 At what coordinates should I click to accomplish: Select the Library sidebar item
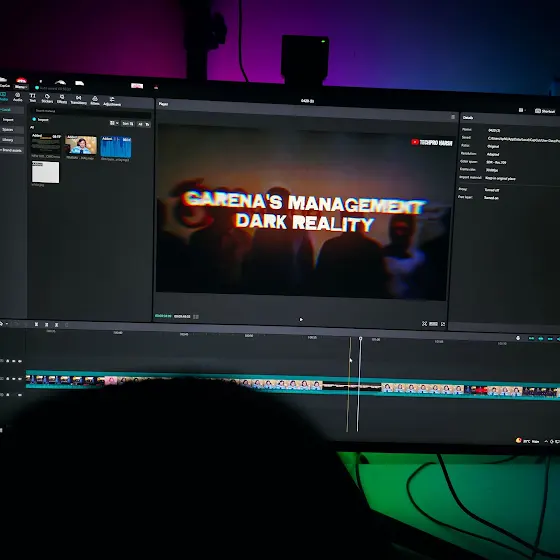(x=8, y=140)
